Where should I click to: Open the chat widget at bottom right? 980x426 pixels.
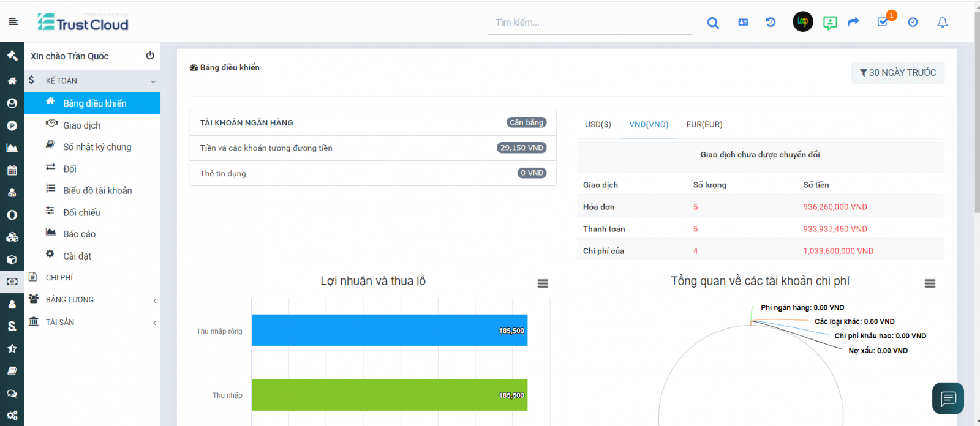point(948,398)
